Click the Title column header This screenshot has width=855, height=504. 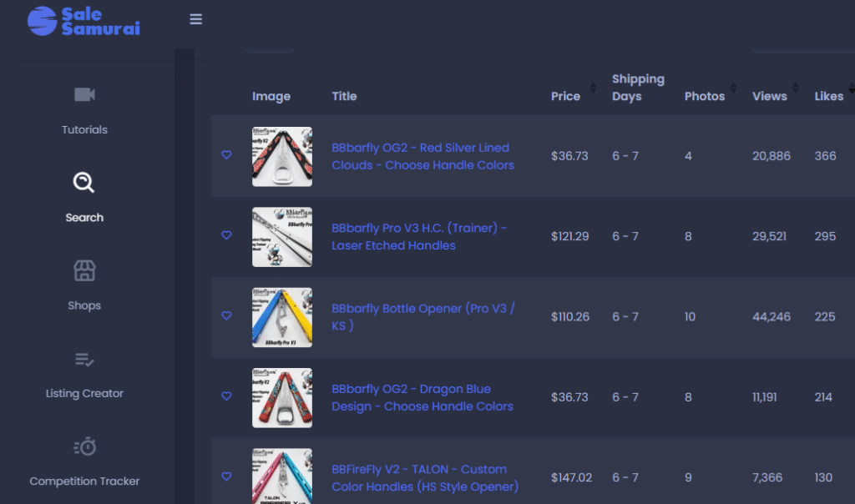(x=344, y=96)
